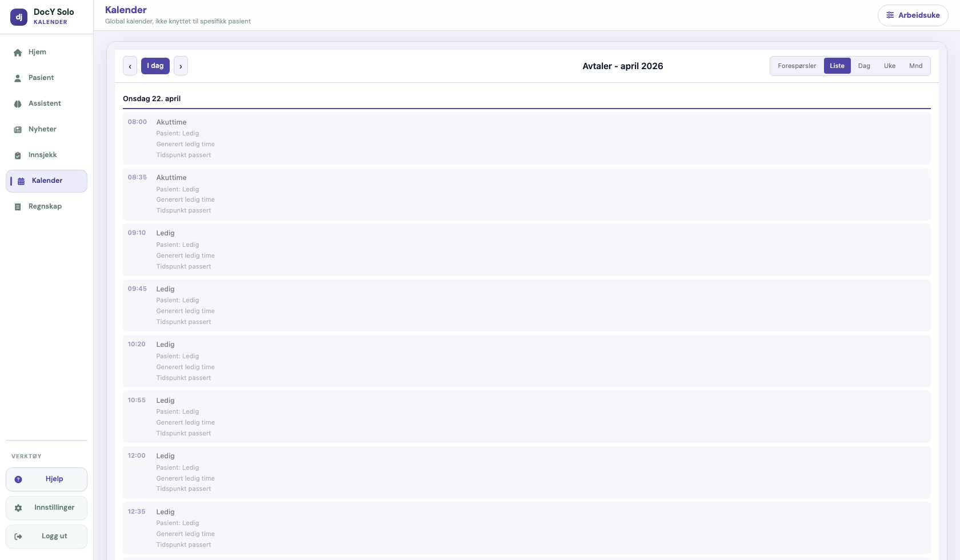Click the Innsjekk clipboard icon
The image size is (960, 560).
coord(18,155)
